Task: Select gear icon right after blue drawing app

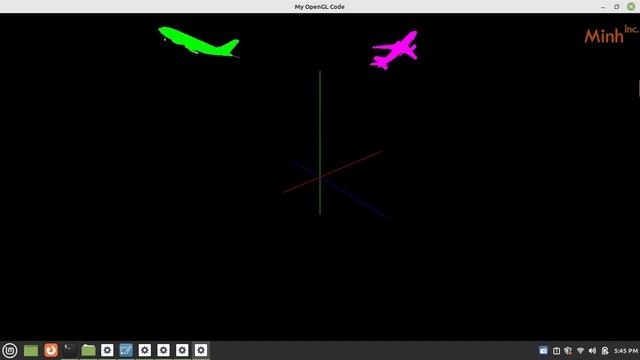Action: [144, 350]
